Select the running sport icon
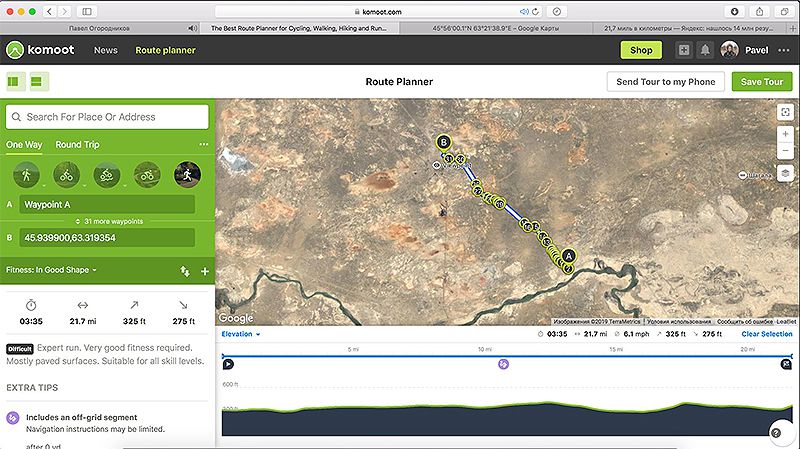Image resolution: width=800 pixels, height=449 pixels. point(187,174)
